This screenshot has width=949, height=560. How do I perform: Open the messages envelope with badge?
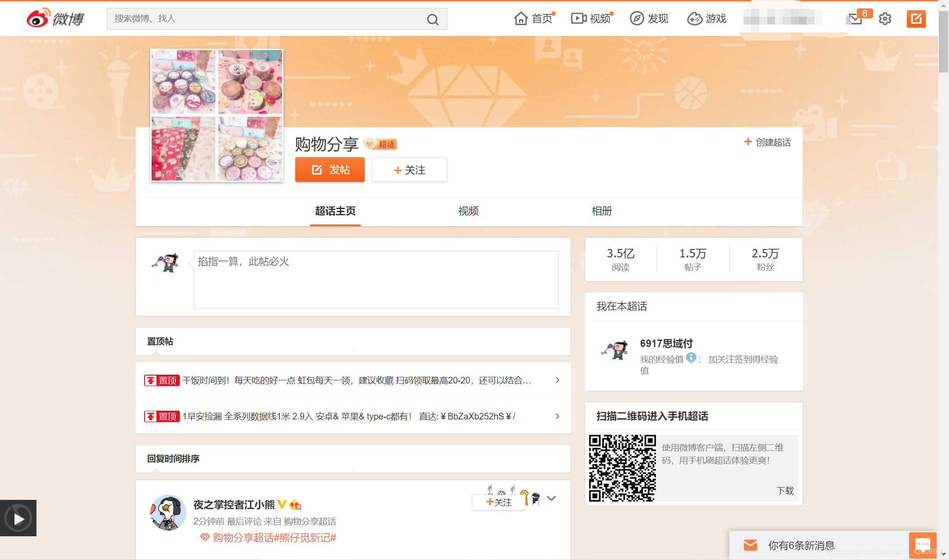pyautogui.click(x=855, y=19)
